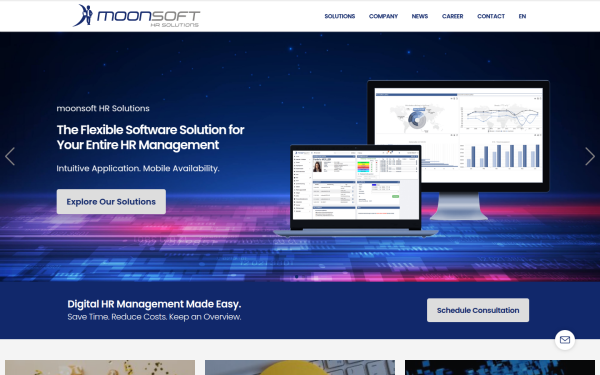Open the floating mail envelope icon
The image size is (600, 375).
click(565, 340)
